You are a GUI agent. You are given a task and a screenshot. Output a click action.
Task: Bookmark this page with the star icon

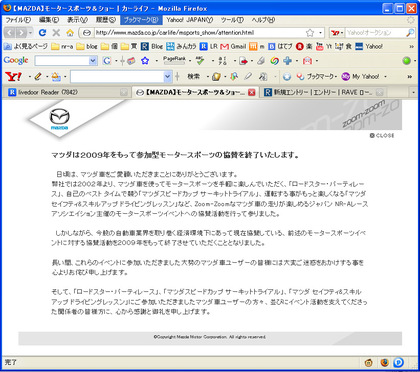coord(310,33)
